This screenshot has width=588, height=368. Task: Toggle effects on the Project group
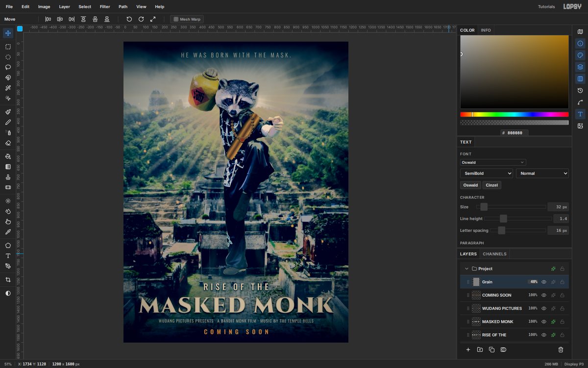click(x=553, y=269)
